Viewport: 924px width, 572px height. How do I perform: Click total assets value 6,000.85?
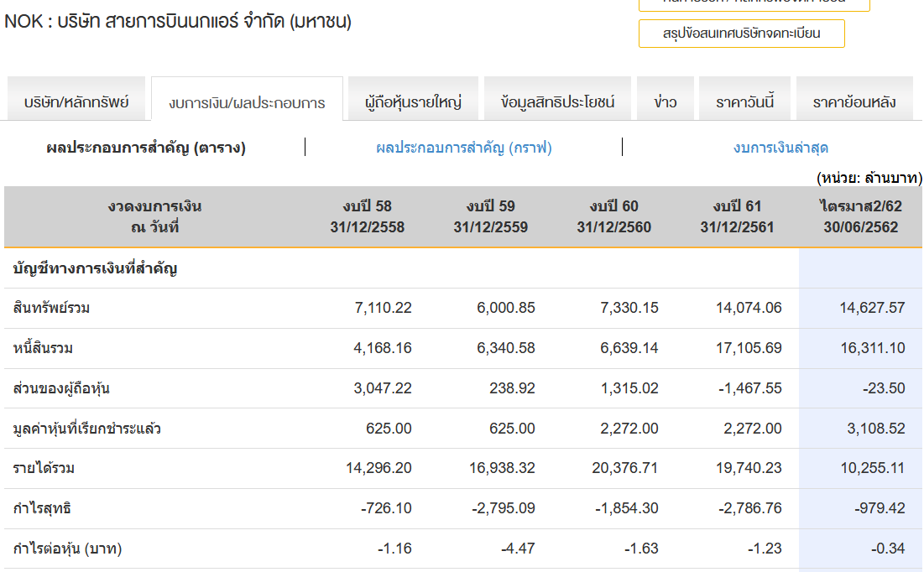tap(506, 308)
